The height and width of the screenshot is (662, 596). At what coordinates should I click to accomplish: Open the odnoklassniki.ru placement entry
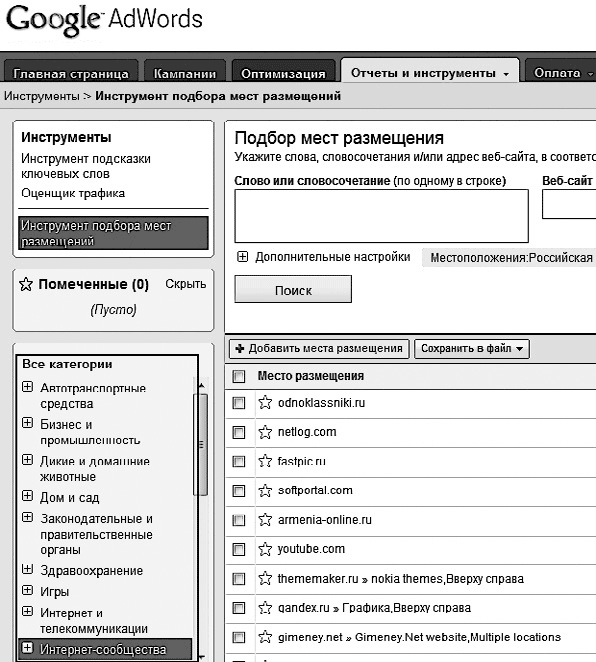pos(321,403)
